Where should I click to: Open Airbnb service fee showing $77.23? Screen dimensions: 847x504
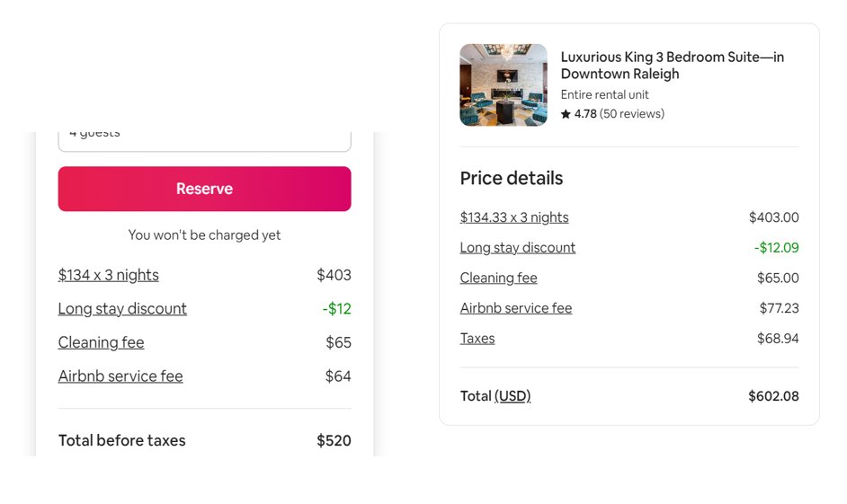(x=515, y=308)
